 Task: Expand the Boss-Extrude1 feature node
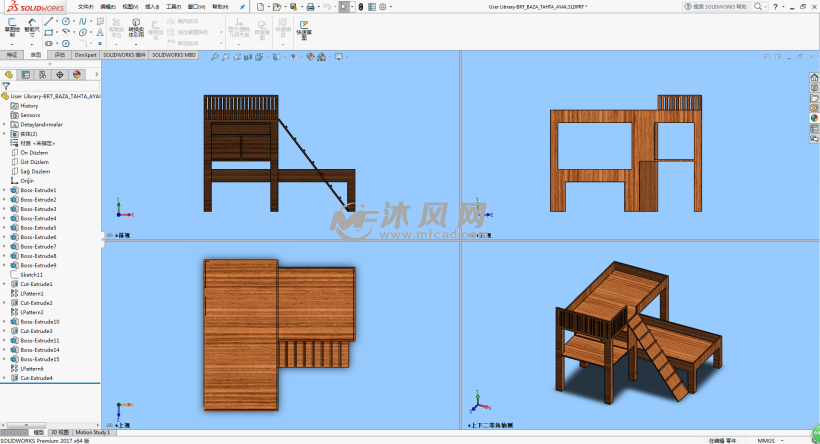4,190
